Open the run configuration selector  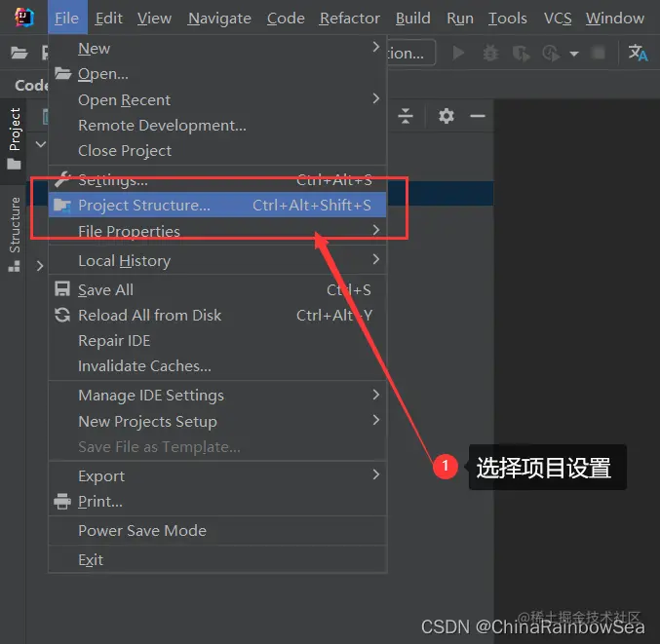tap(410, 53)
